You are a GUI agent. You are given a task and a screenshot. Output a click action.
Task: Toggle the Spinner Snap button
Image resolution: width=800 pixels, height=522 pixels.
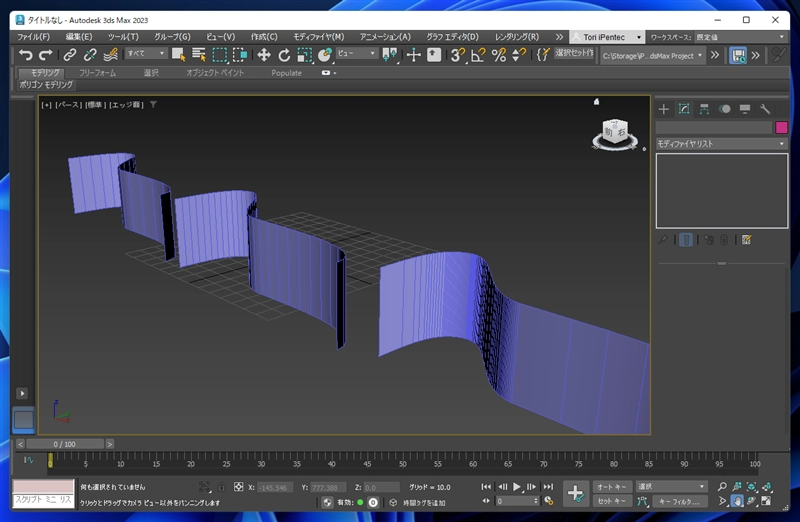[x=519, y=55]
